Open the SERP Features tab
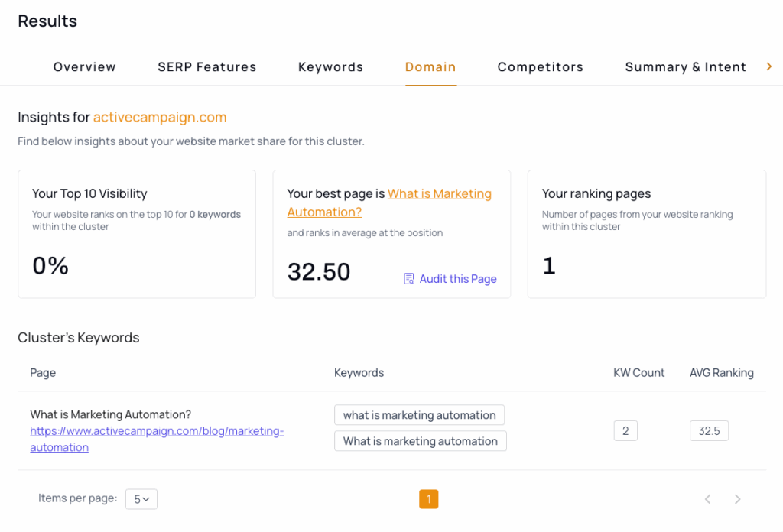 coord(207,67)
